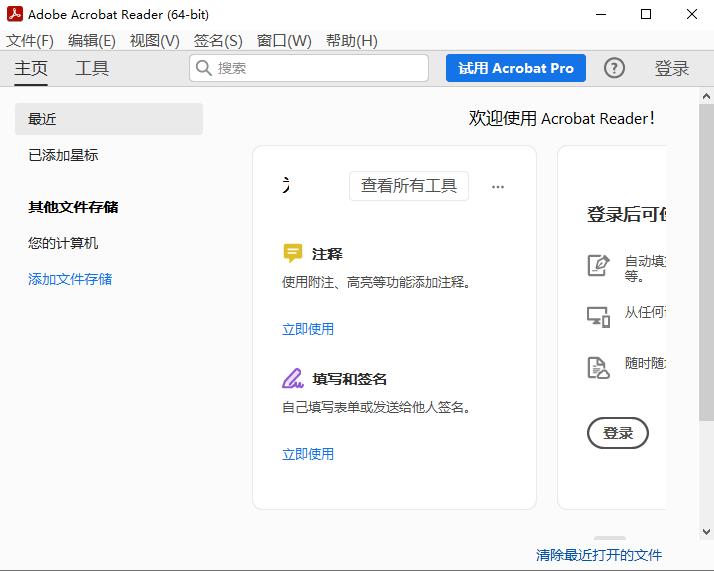Image resolution: width=714 pixels, height=571 pixels.
Task: Click the 注释 heading text
Action: [x=327, y=254]
